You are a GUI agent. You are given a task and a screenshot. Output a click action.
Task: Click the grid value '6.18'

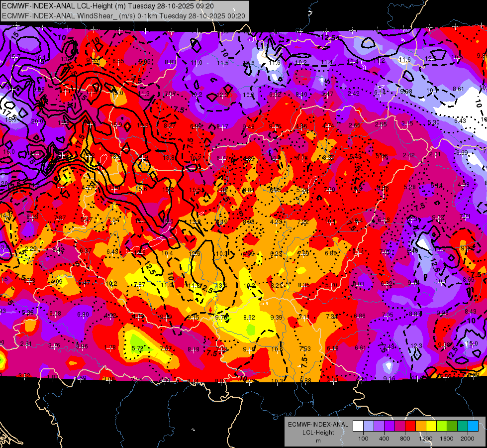click(333, 348)
